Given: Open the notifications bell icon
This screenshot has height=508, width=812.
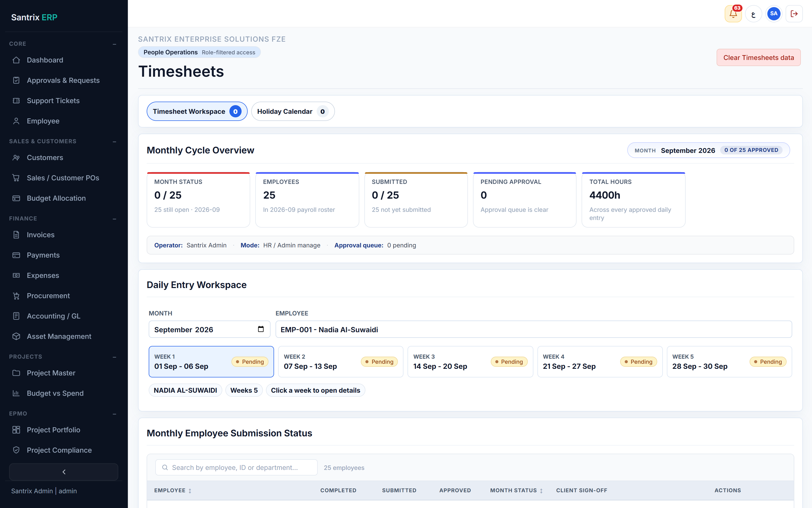Looking at the screenshot, I should click(x=733, y=14).
